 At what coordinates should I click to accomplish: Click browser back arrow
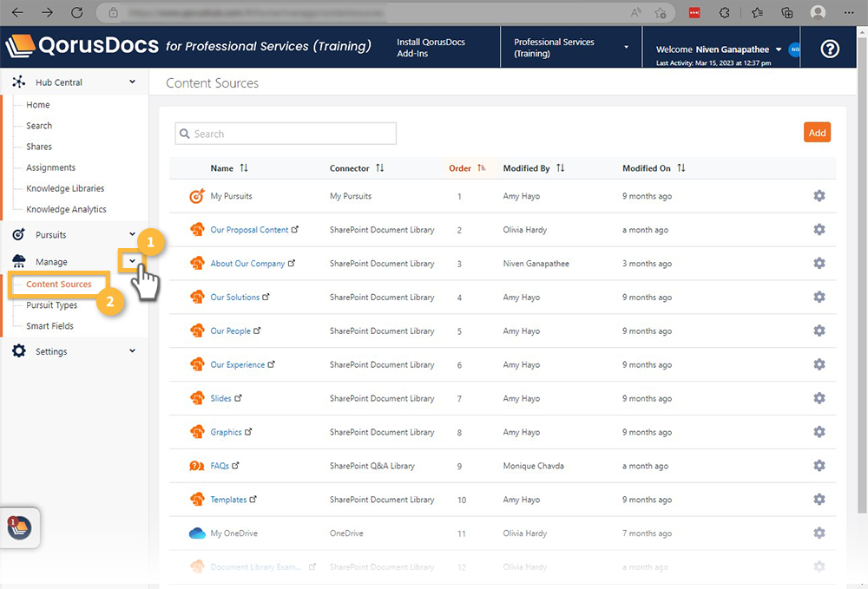tap(17, 13)
